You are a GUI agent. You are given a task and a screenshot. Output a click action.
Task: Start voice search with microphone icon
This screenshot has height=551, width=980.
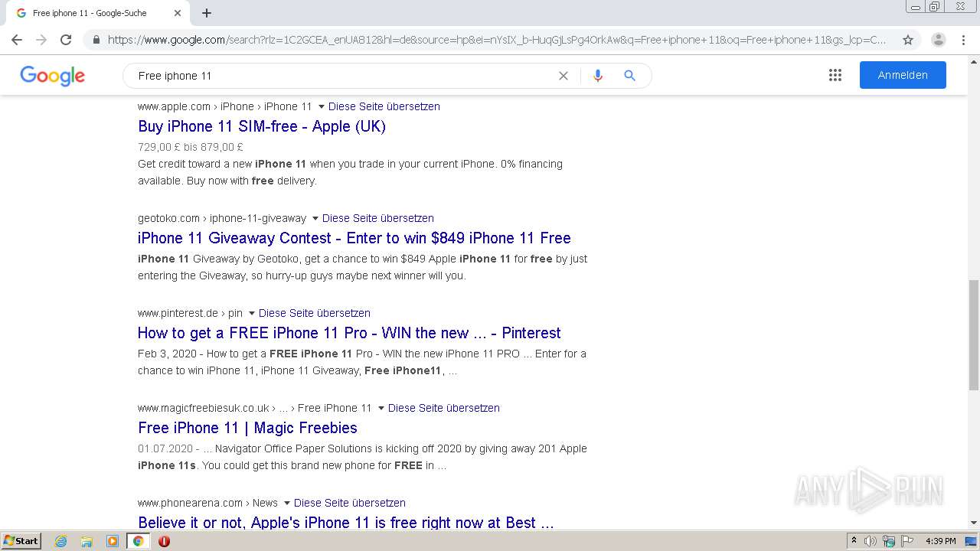pyautogui.click(x=598, y=76)
